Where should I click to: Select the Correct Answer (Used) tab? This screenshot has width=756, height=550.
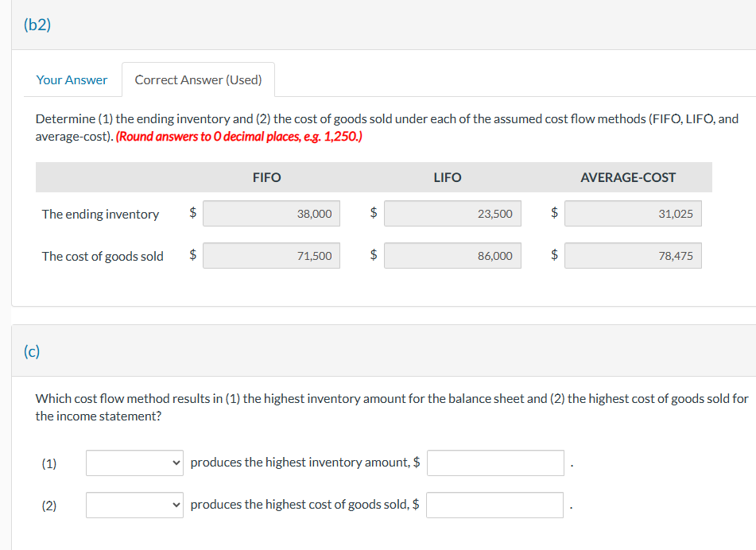click(198, 79)
